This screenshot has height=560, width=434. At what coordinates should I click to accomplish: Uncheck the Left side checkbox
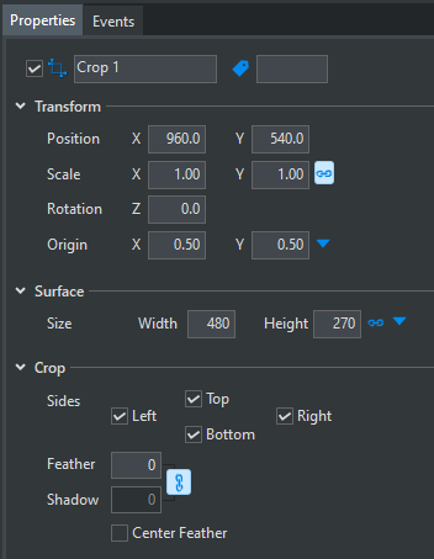[119, 416]
